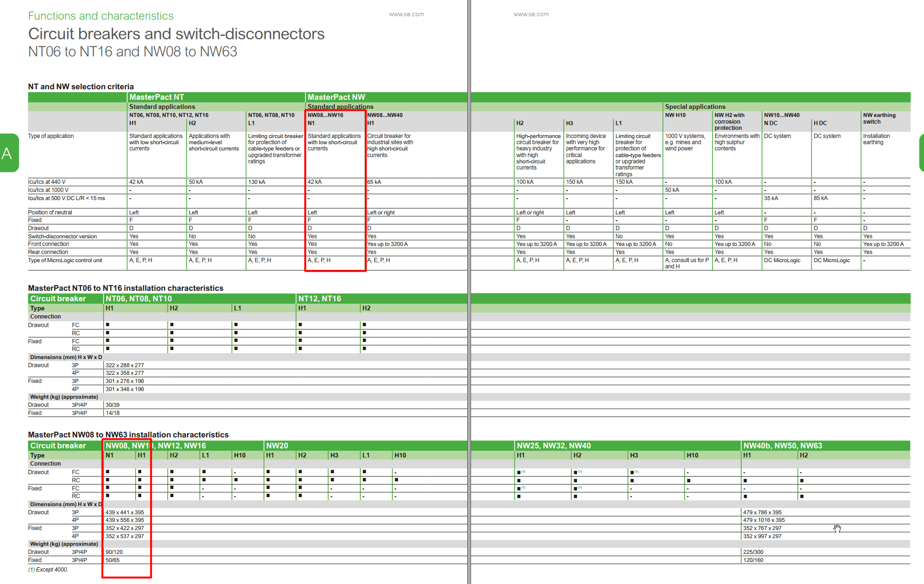Open the www.se.com link on right page
The image size is (924, 584).
(x=531, y=14)
